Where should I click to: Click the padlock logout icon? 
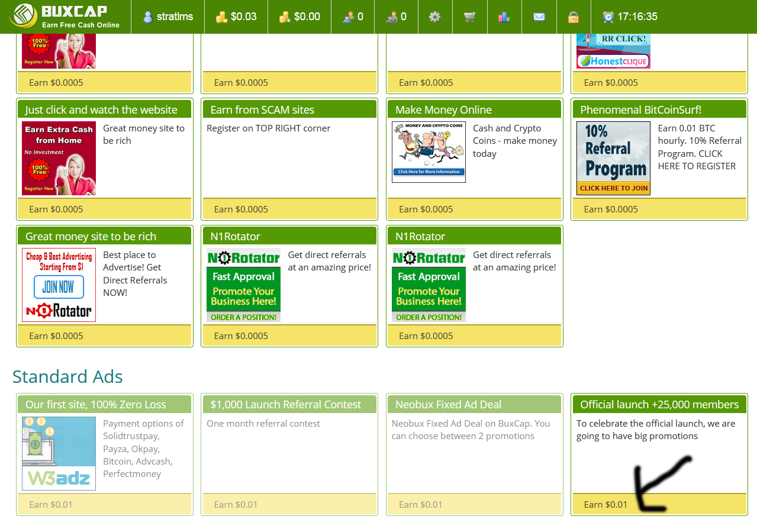click(573, 17)
